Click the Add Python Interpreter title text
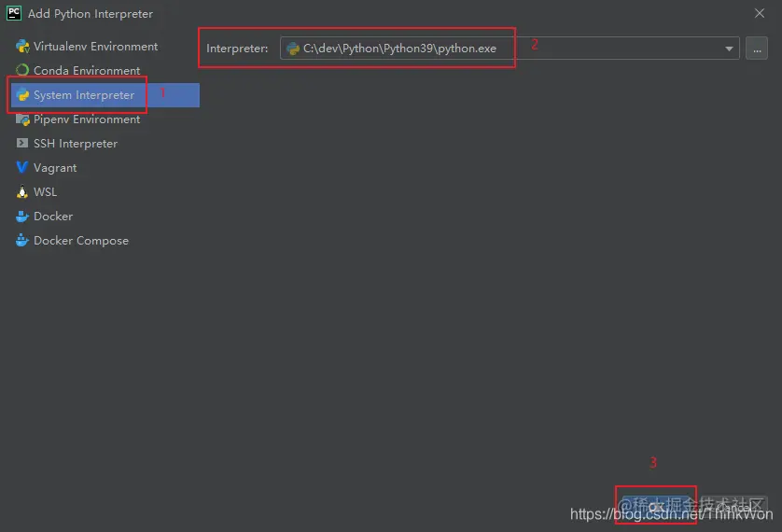The height and width of the screenshot is (532, 782). pos(91,14)
